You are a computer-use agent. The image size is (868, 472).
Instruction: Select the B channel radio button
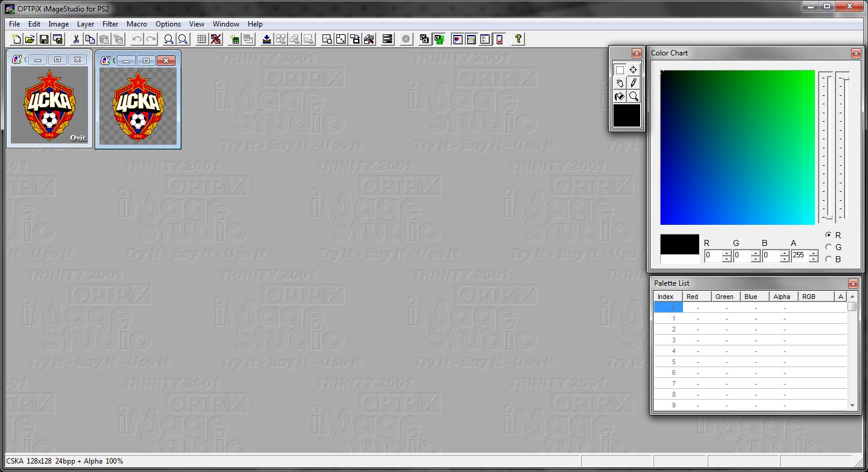828,259
